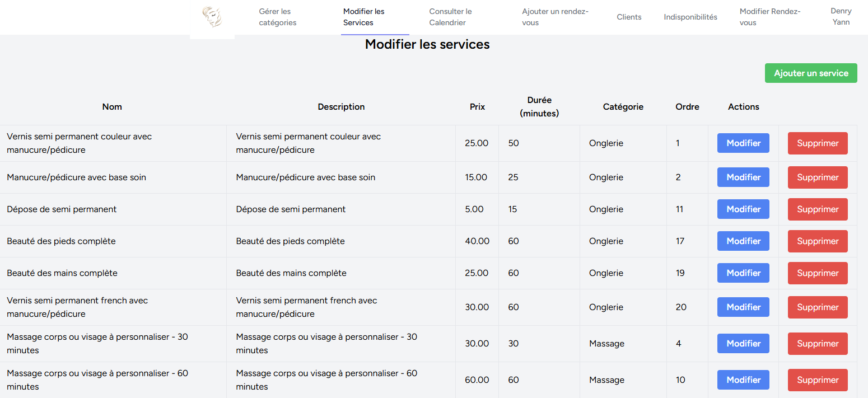Open Consulter le Calendrier

click(451, 17)
